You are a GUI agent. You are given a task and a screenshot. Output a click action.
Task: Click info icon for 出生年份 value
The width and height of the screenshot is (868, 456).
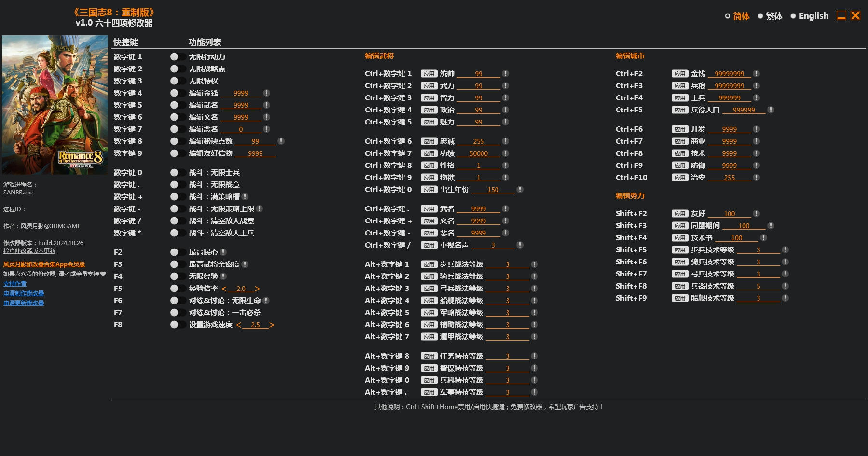point(520,189)
